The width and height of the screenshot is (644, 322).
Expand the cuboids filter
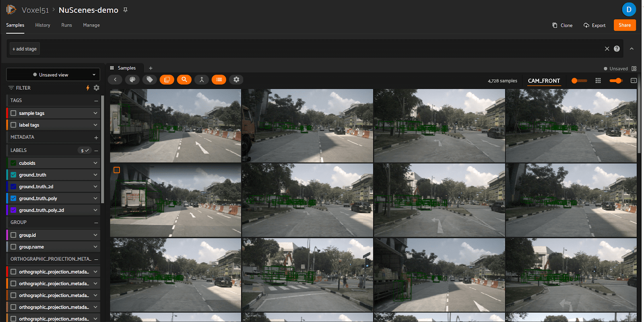click(x=95, y=163)
